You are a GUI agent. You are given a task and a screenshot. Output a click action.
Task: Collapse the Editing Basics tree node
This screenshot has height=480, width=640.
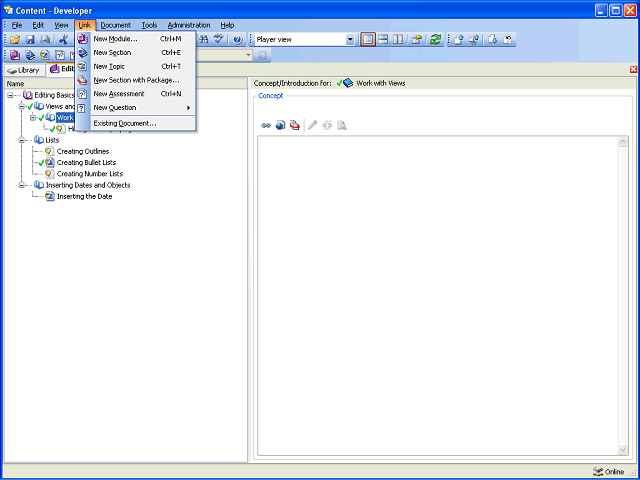(10, 96)
